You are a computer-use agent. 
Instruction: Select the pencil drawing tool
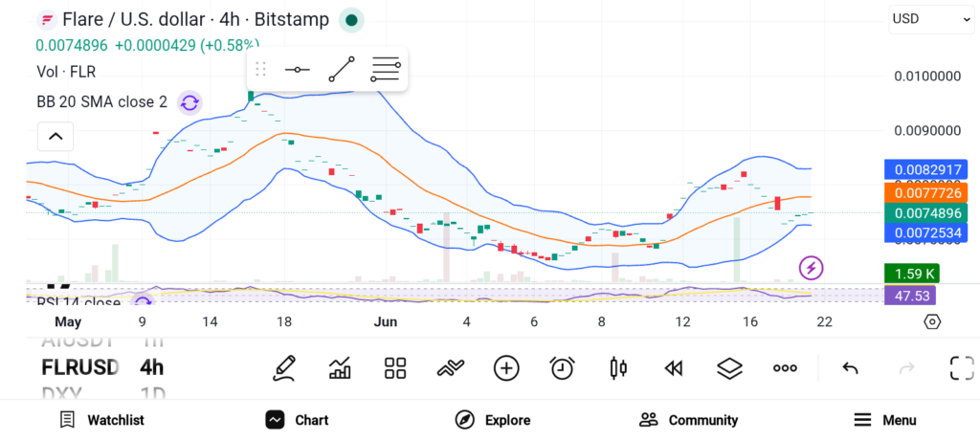pos(283,368)
